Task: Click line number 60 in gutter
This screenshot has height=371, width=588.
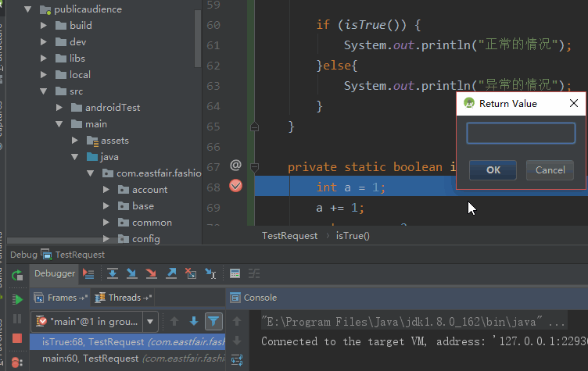Action: click(213, 25)
